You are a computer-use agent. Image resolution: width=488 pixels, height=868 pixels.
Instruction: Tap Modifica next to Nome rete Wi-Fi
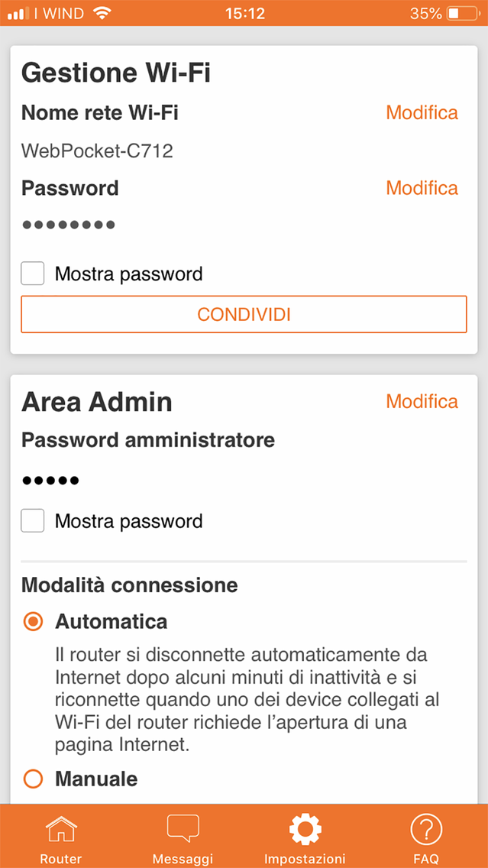point(422,112)
